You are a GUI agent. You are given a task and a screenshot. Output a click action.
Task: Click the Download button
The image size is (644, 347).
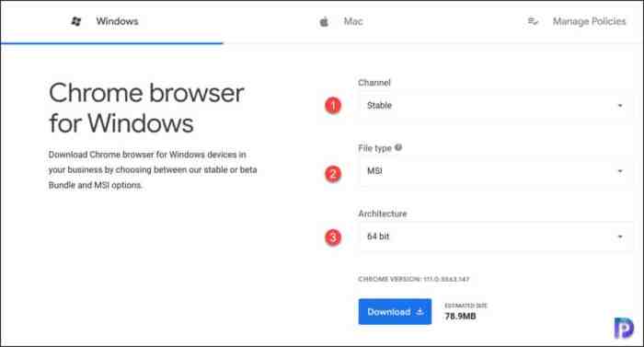pos(395,312)
